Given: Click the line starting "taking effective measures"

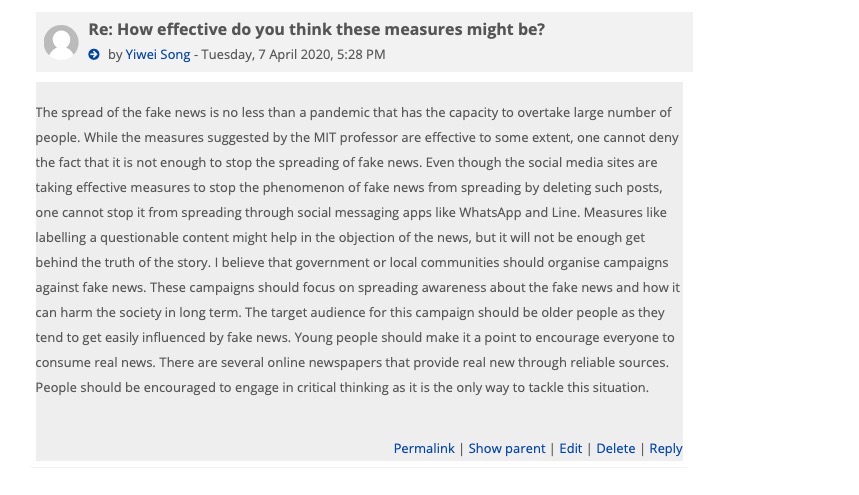Looking at the screenshot, I should [x=349, y=188].
